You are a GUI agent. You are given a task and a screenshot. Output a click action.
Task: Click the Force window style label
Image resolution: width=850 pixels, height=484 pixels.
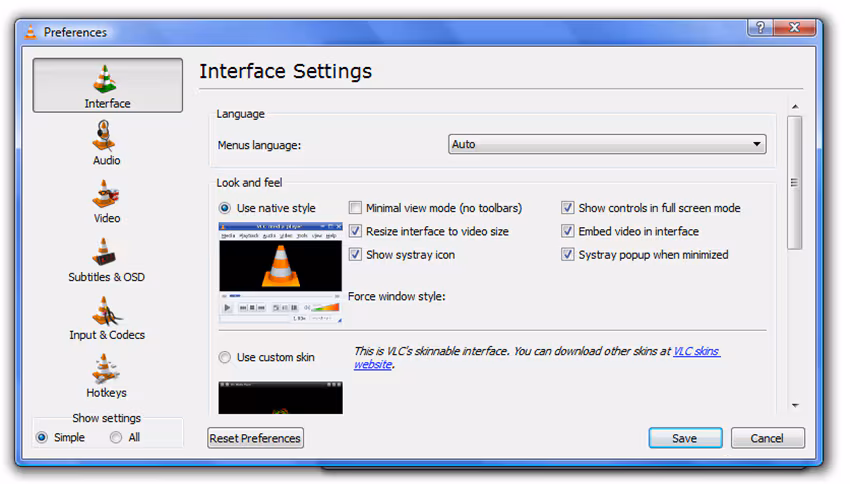click(x=397, y=296)
